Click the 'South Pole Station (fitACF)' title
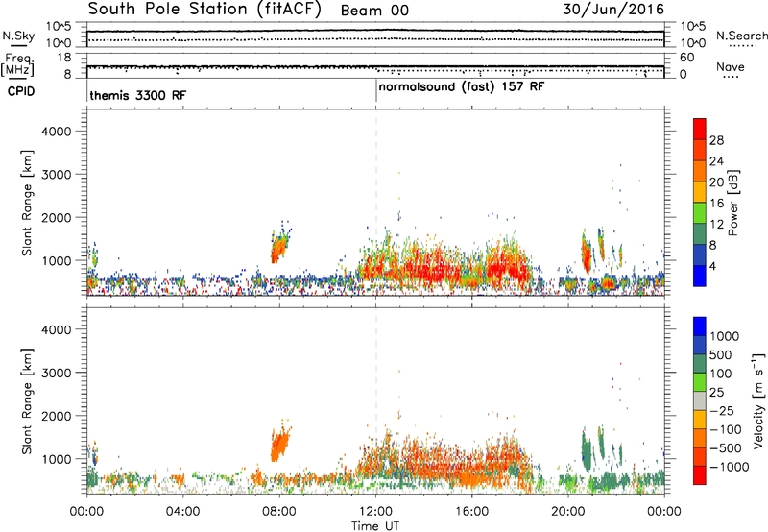This screenshot has width=768, height=532. click(204, 10)
